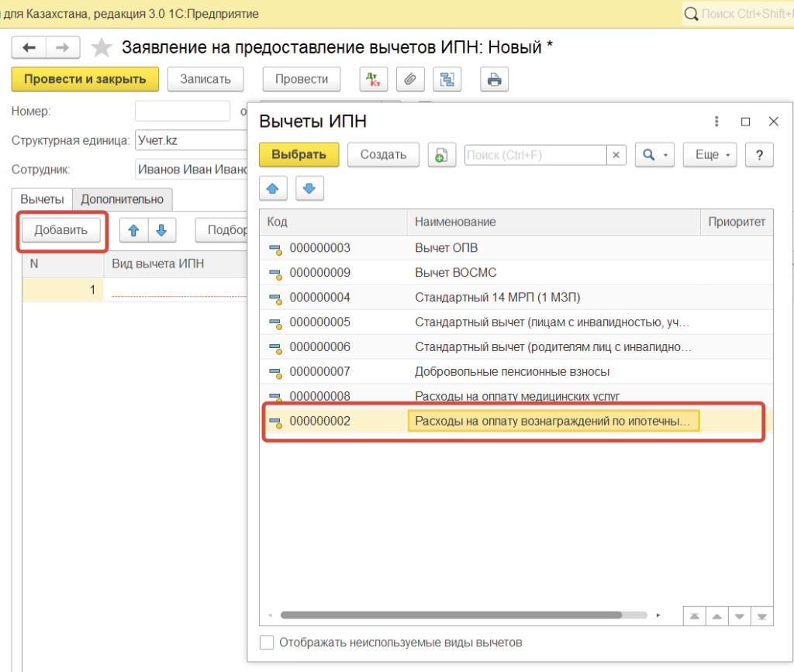Go back with left arrow button
The image size is (794, 672).
coord(29,48)
